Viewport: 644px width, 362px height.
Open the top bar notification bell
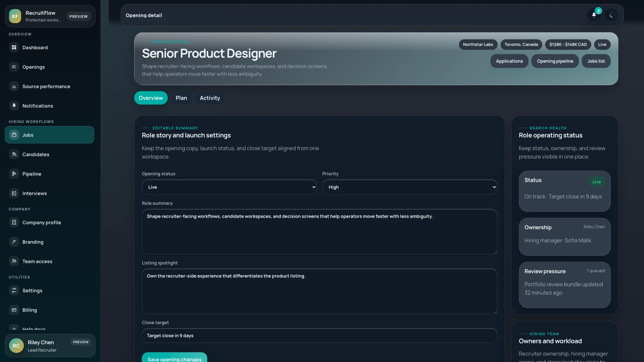[594, 15]
